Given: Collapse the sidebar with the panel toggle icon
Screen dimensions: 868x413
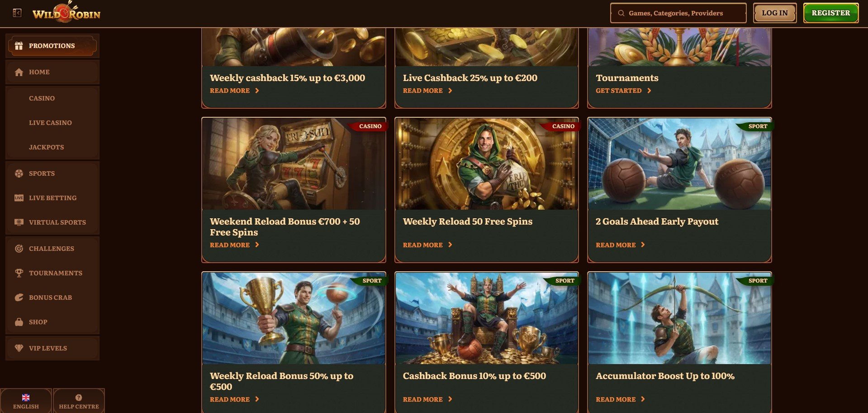Looking at the screenshot, I should [17, 13].
